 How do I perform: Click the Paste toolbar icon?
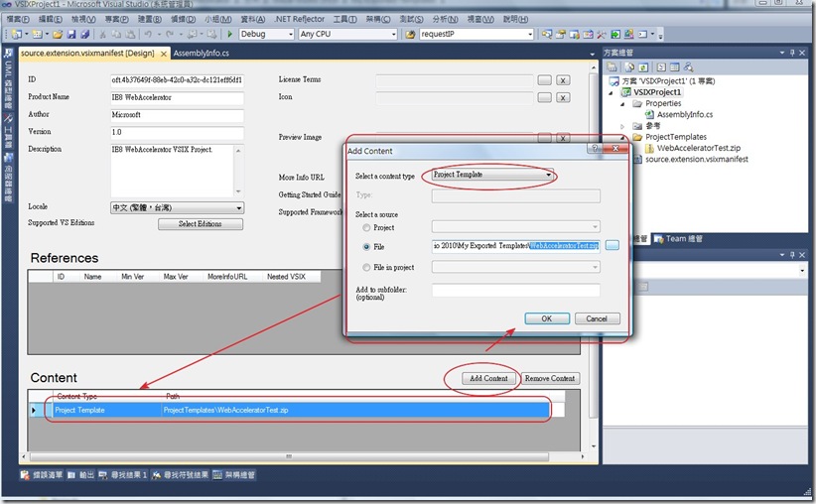point(130,35)
